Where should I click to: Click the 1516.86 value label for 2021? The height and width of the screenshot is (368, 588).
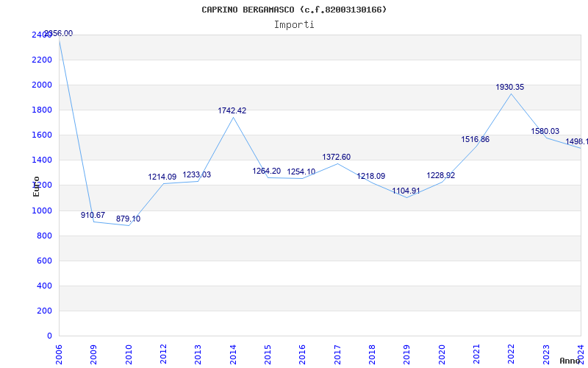pos(475,140)
